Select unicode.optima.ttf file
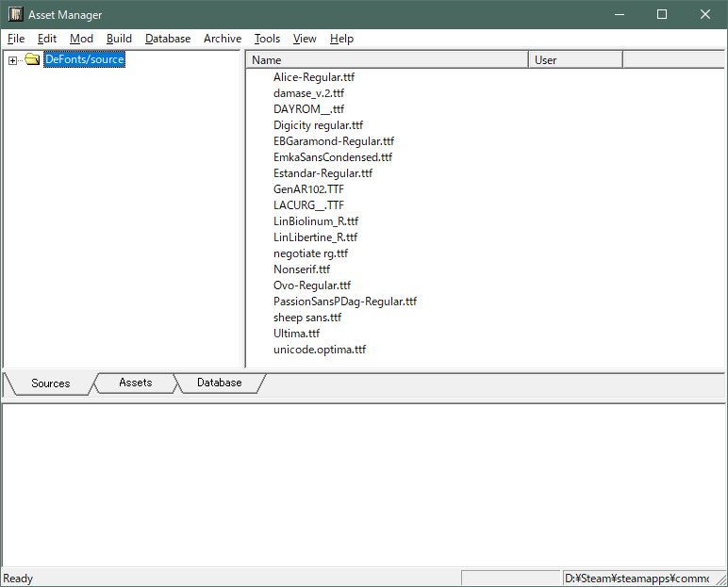This screenshot has width=728, height=587. tap(319, 350)
